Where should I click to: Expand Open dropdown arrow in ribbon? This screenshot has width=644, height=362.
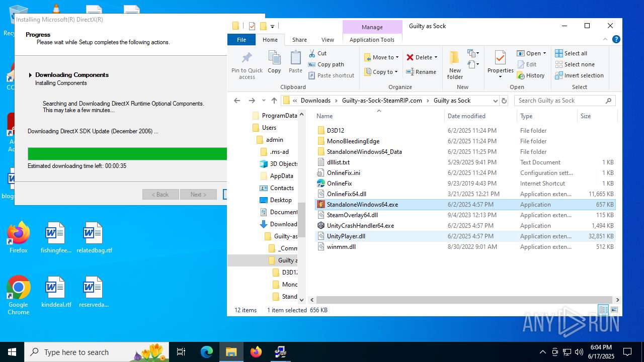click(x=544, y=53)
